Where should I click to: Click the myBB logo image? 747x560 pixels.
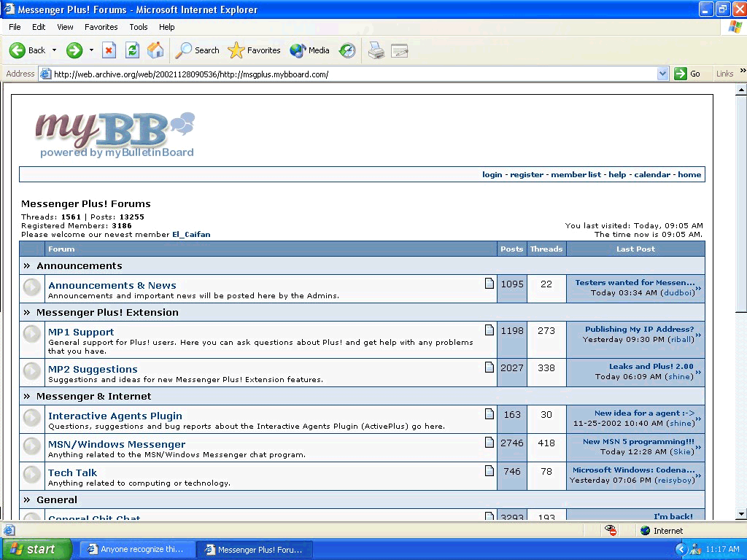pos(115,135)
